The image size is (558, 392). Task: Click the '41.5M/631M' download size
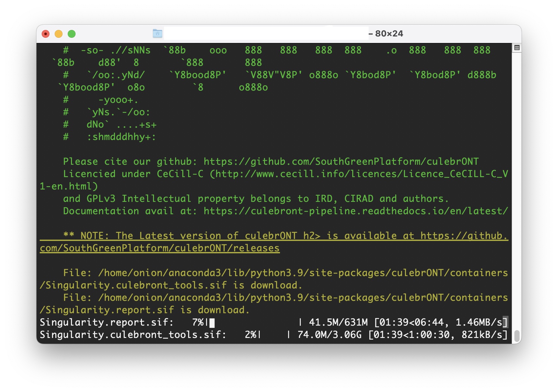338,322
